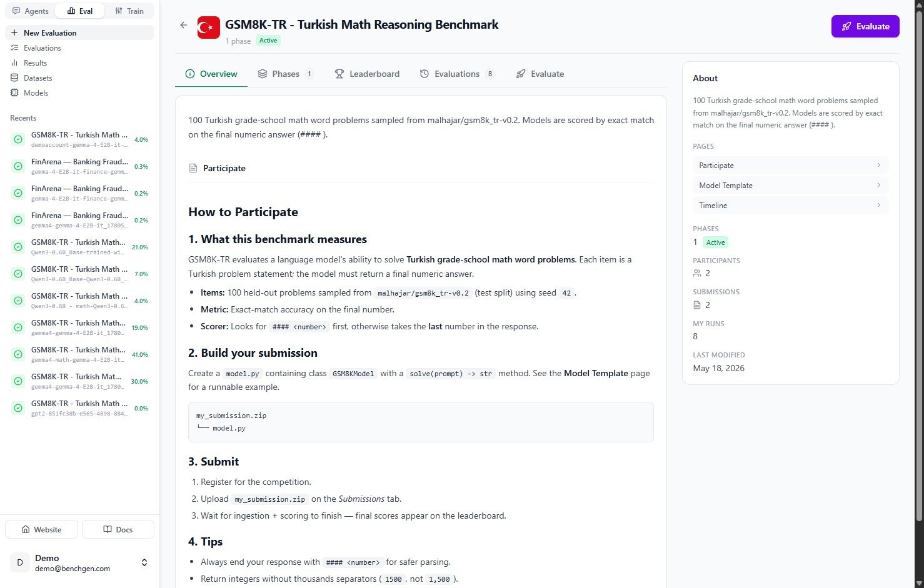Image resolution: width=924 pixels, height=588 pixels.
Task: Click the D user avatar
Action: point(20,563)
